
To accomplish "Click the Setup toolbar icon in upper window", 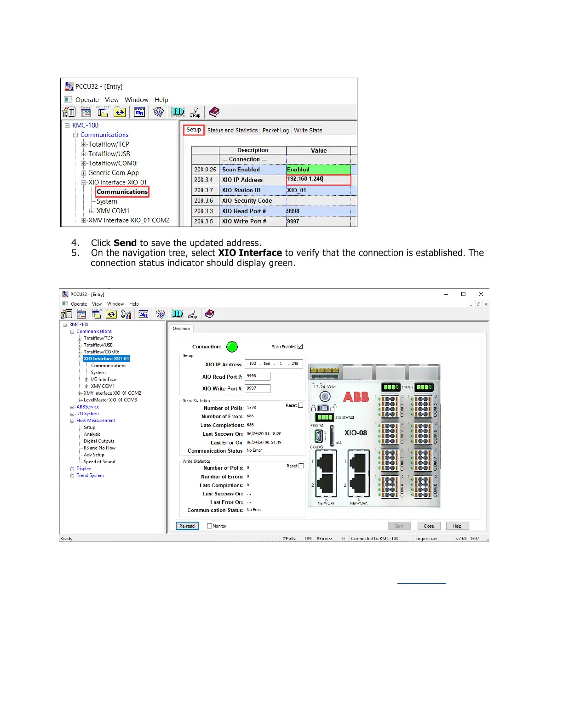I will 195,112.
